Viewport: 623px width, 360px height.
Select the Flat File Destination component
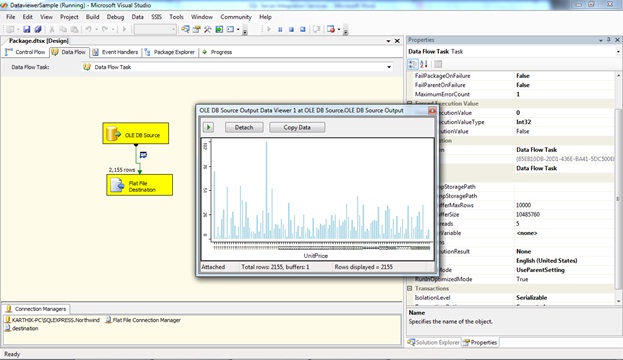coord(139,185)
